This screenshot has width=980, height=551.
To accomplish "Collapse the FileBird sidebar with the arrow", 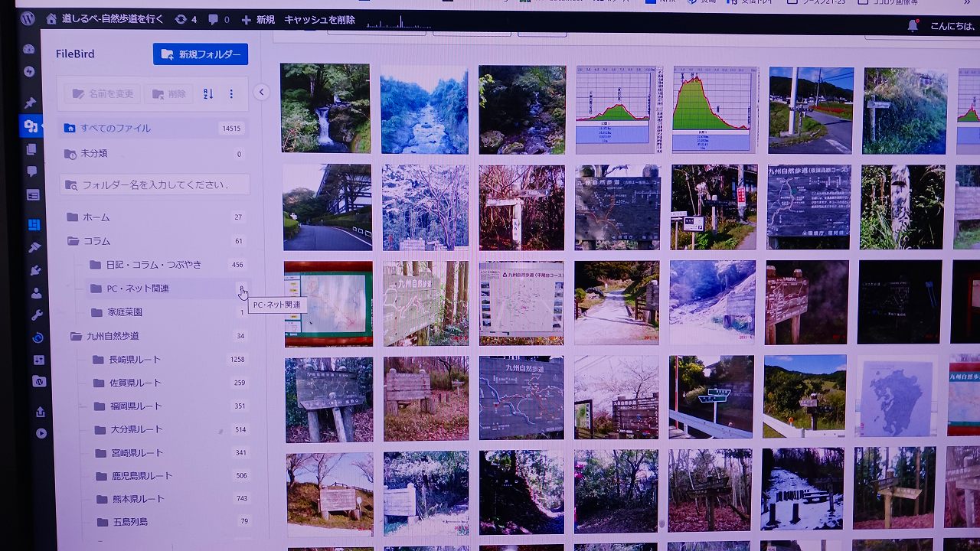I will tap(261, 93).
